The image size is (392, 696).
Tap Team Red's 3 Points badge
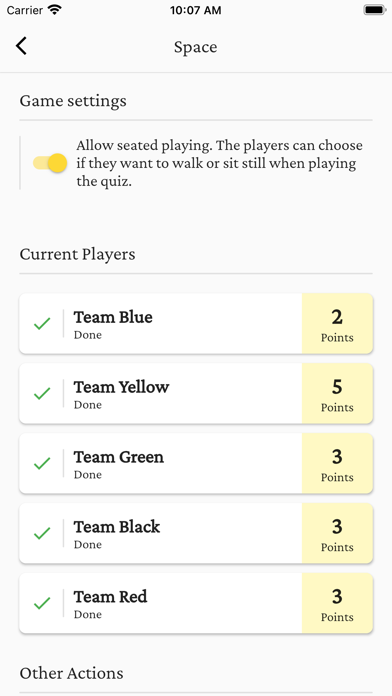(x=337, y=603)
